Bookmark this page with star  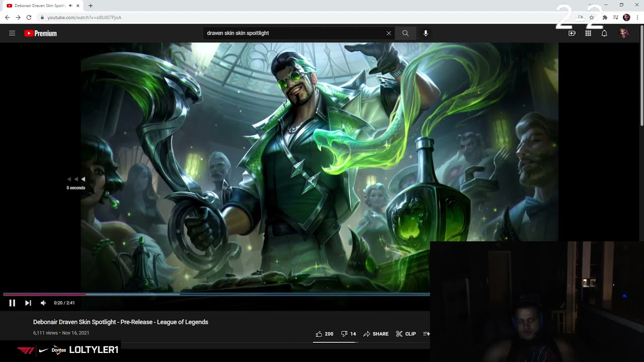592,17
